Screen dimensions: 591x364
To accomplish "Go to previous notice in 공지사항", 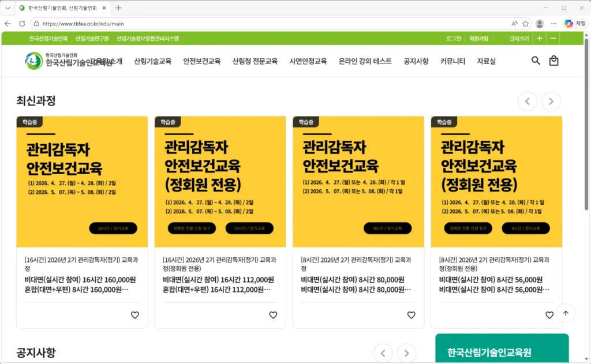I will tap(383, 353).
